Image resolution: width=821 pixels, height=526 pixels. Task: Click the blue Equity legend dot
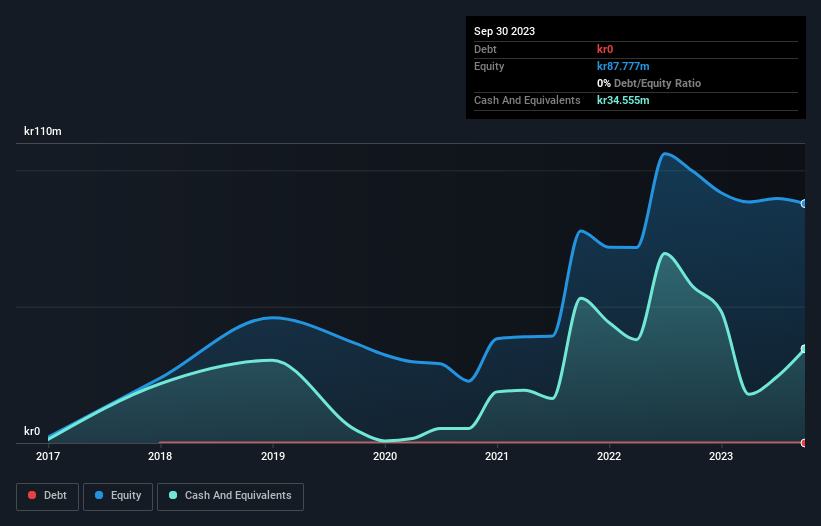pos(99,495)
